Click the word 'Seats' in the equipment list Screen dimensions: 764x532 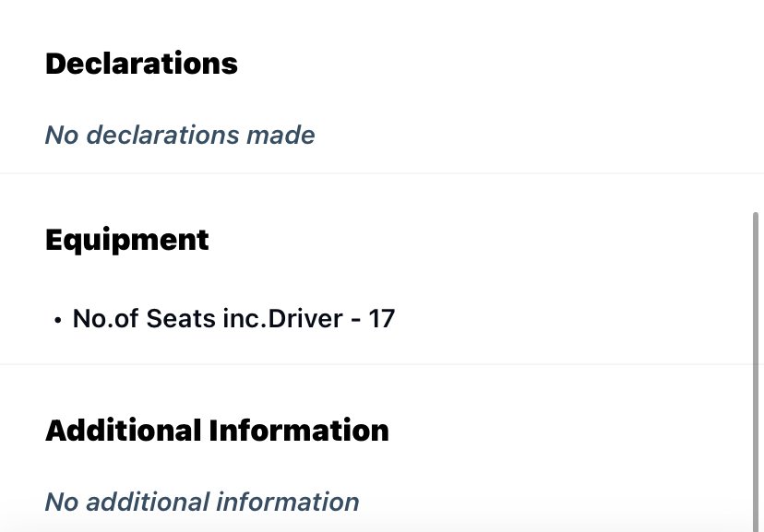[x=181, y=319]
